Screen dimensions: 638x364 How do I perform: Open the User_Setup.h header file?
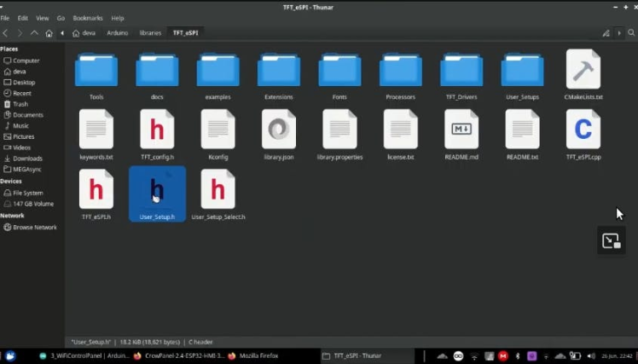[x=157, y=191]
